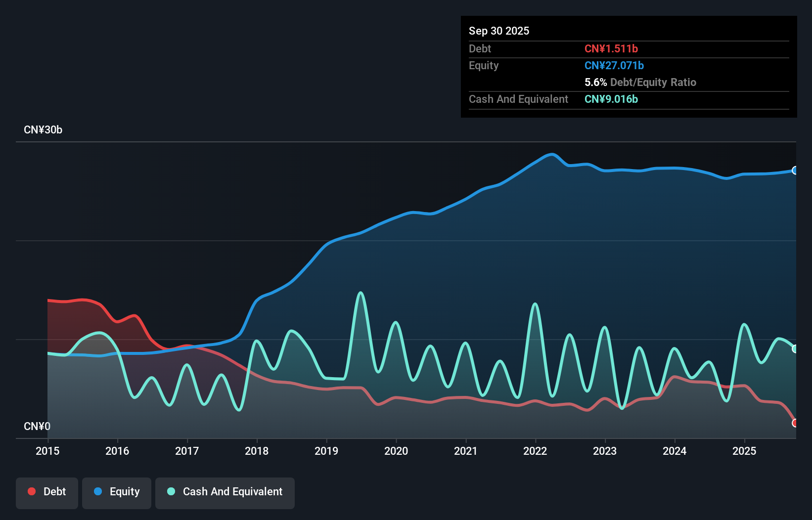Click the Cash And Equivalent row label in tooltip
This screenshot has width=812, height=520.
pyautogui.click(x=518, y=99)
